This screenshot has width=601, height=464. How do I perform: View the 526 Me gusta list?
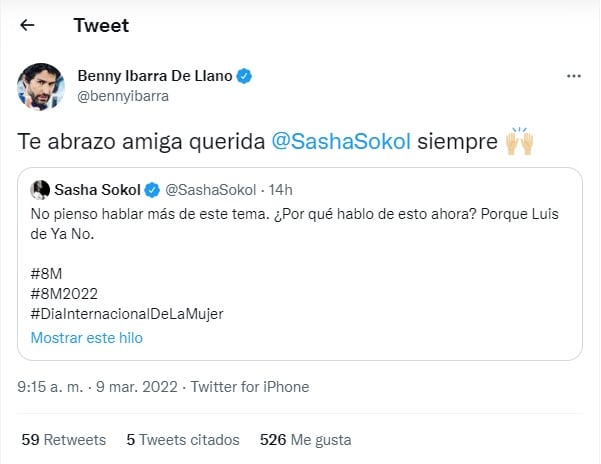(x=305, y=439)
